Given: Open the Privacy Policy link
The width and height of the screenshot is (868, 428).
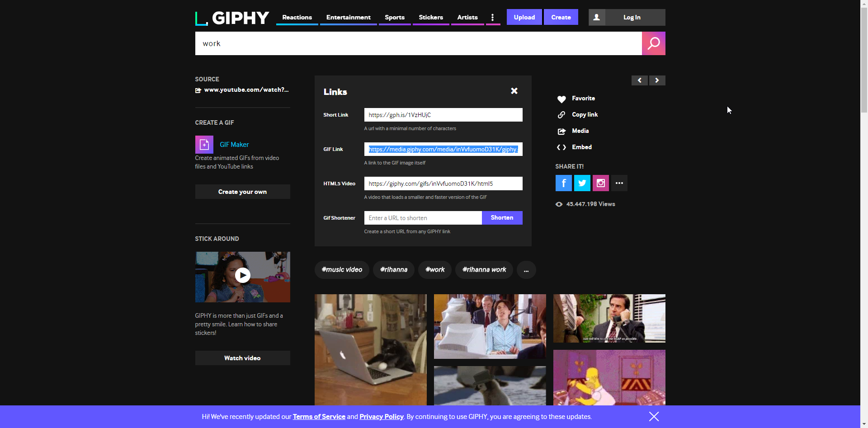Looking at the screenshot, I should point(381,417).
